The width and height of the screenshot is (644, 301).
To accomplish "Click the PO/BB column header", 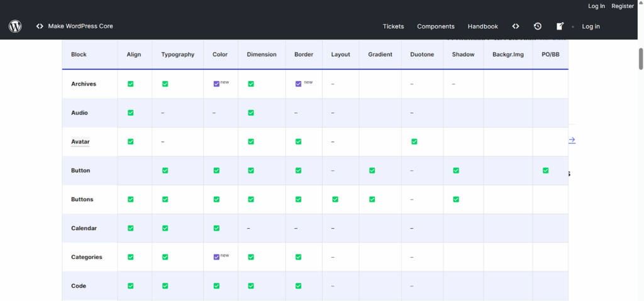I will 551,54.
